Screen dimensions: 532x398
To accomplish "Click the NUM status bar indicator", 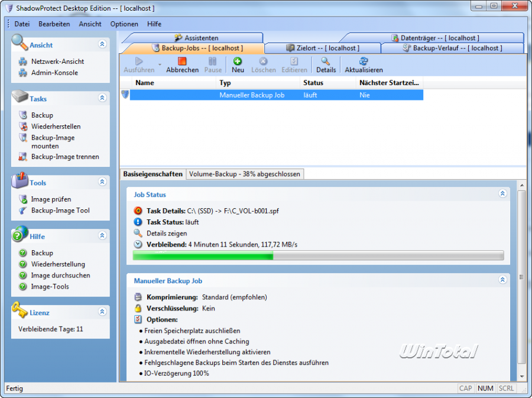I will (485, 388).
